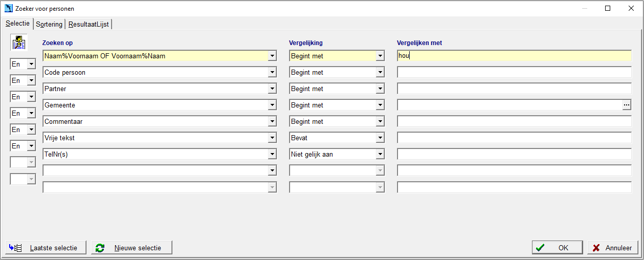Click the application icon in title bar

pyautogui.click(x=8, y=8)
